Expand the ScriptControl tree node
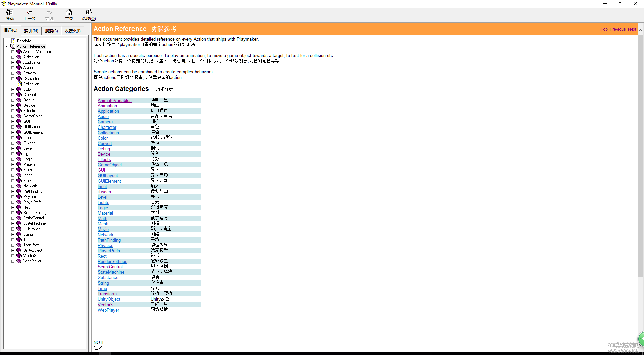 tap(13, 218)
